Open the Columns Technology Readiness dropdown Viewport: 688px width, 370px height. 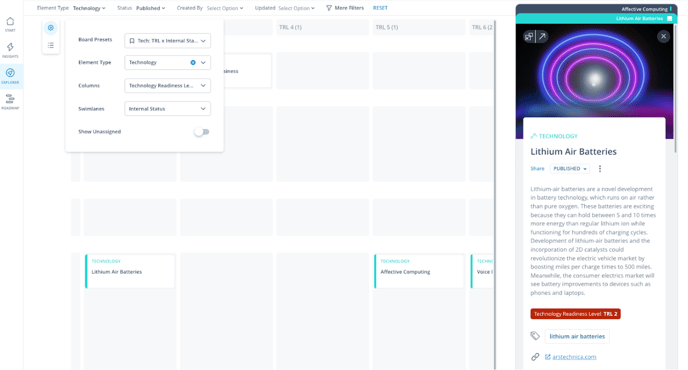[x=167, y=86]
